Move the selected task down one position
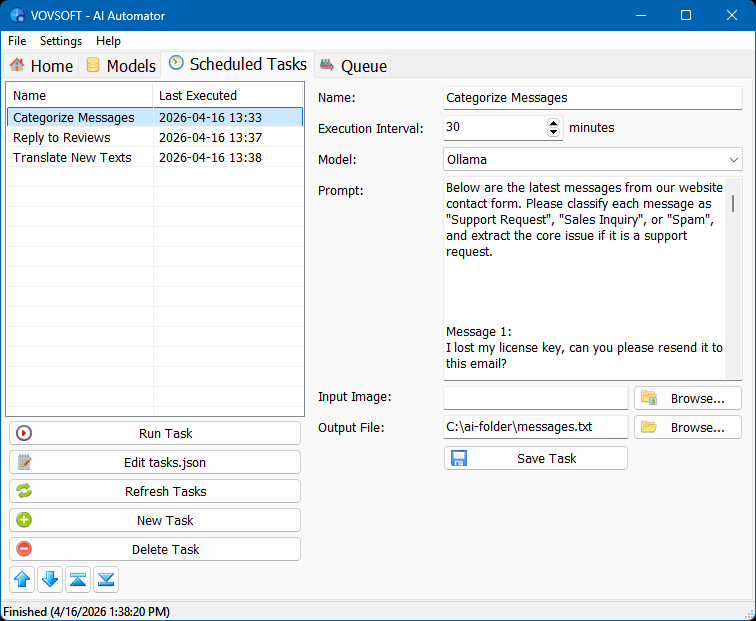Viewport: 756px width, 621px height. pos(50,579)
